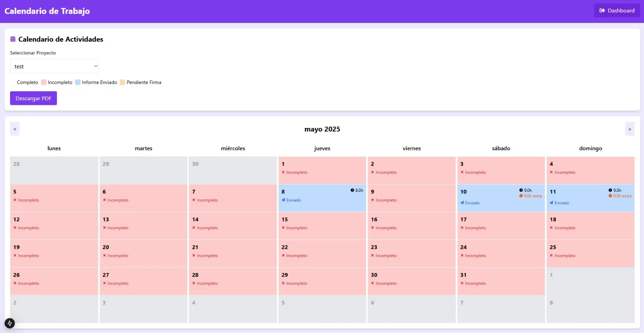
Task: Click the clock icon on May 8
Action: coord(352,190)
